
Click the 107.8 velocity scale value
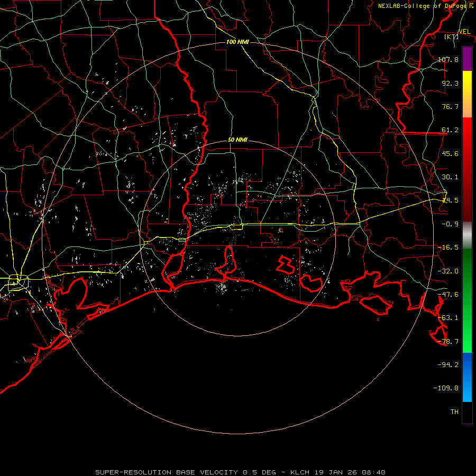pyautogui.click(x=448, y=59)
